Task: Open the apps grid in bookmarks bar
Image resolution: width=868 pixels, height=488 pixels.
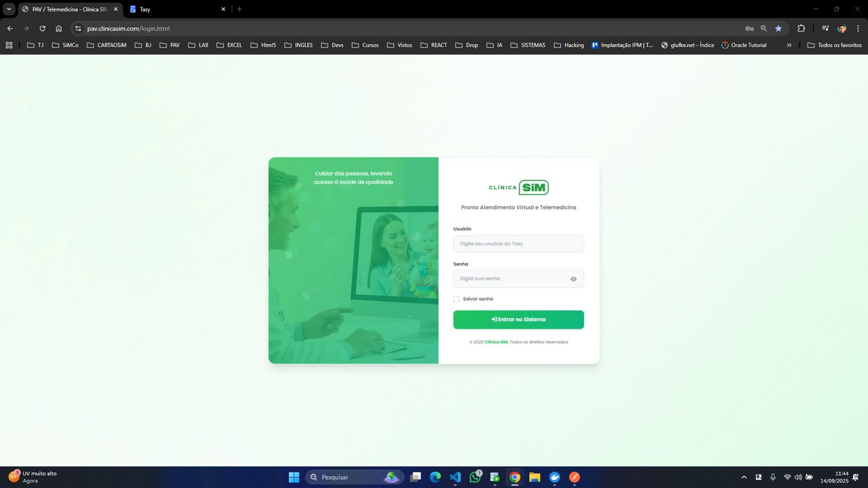Action: click(x=9, y=45)
